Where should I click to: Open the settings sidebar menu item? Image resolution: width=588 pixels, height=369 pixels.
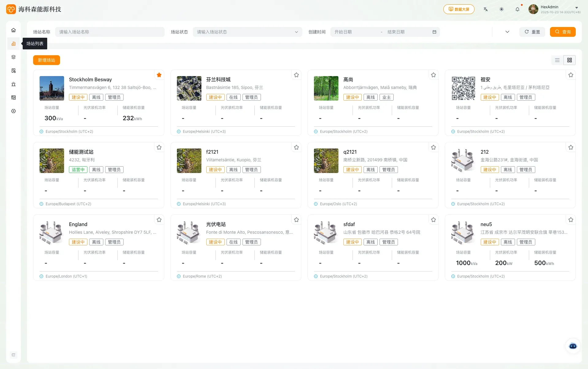pyautogui.click(x=13, y=111)
